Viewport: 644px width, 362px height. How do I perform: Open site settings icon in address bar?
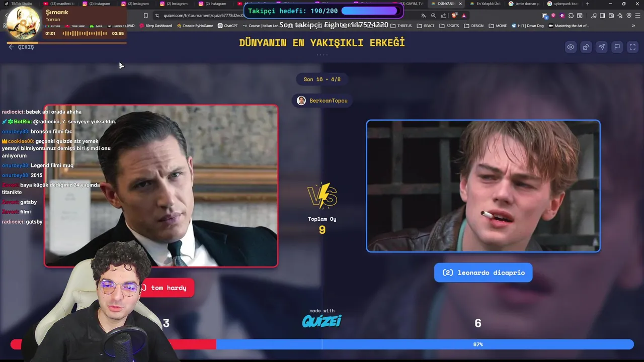[x=157, y=16]
